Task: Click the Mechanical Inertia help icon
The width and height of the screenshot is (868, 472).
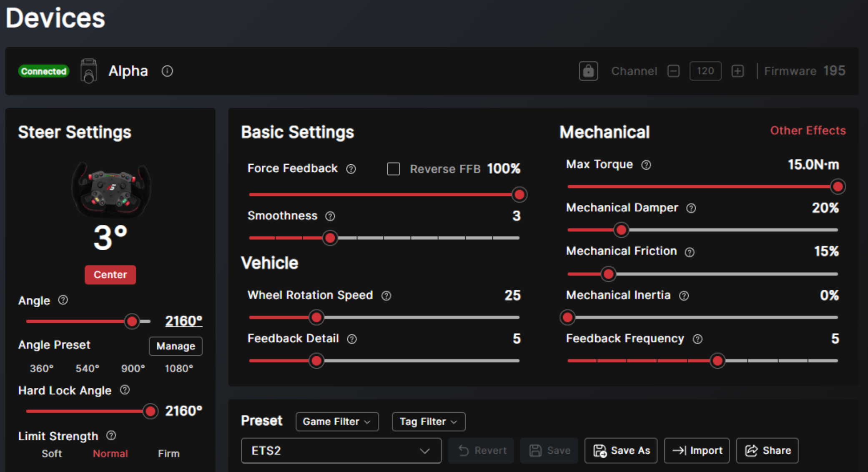Action: click(684, 296)
